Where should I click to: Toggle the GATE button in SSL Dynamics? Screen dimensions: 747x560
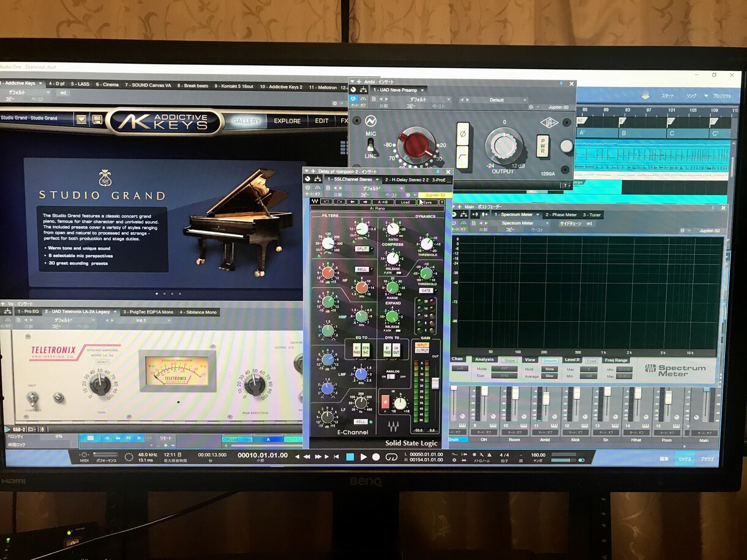(426, 291)
